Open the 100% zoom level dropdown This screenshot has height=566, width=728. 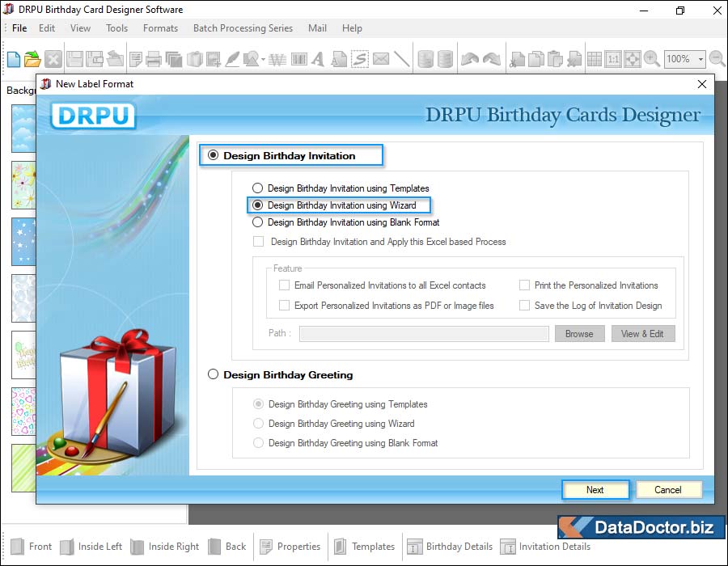coord(700,59)
